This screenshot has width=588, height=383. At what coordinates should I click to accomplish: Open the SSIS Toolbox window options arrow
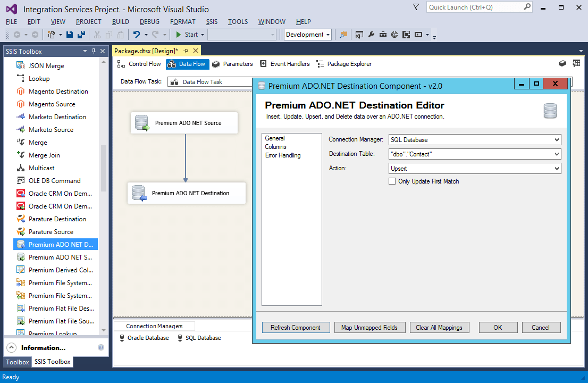point(85,51)
